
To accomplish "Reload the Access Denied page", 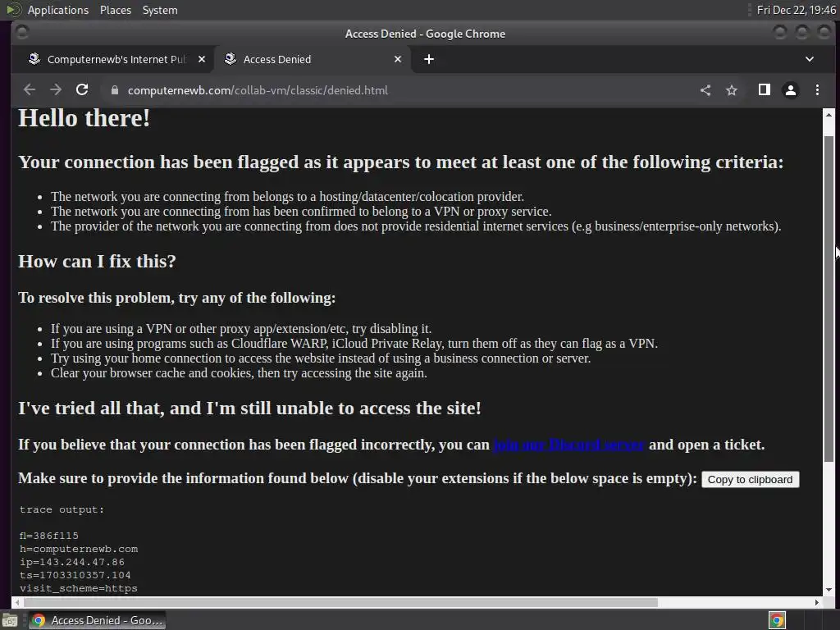I will [82, 90].
